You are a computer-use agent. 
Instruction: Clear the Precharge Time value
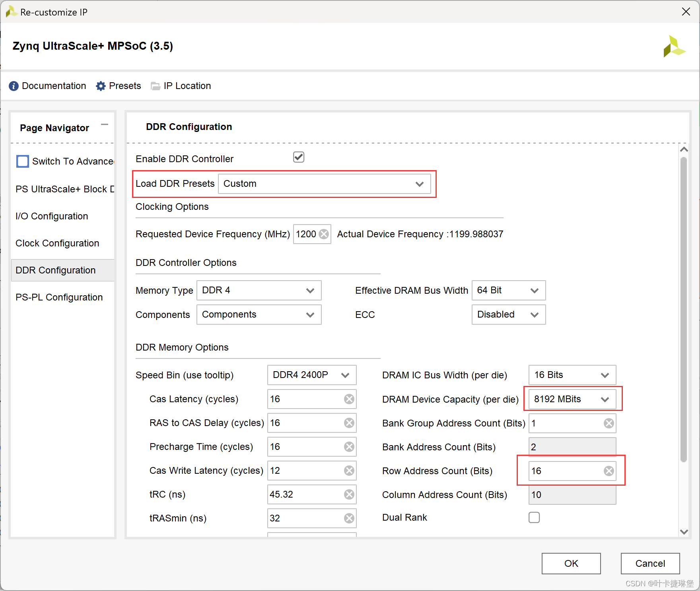coord(349,447)
